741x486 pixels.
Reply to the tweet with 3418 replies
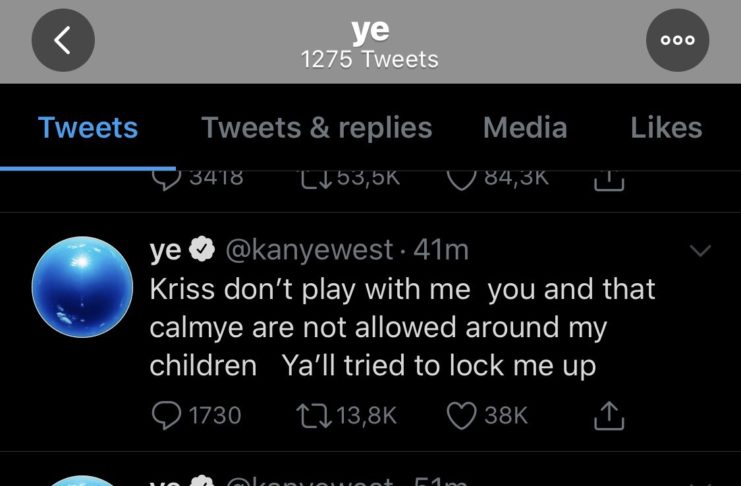tap(166, 180)
